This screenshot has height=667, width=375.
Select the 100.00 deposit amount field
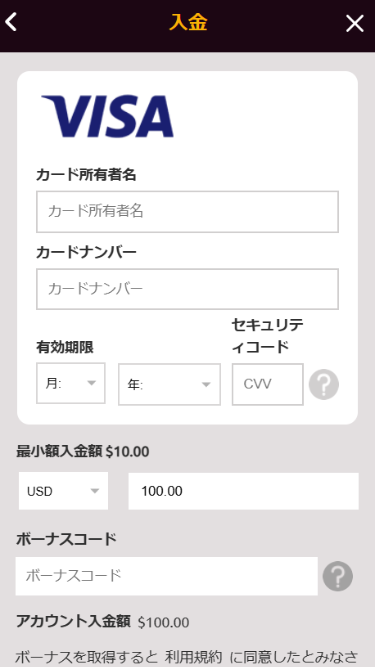coord(244,491)
